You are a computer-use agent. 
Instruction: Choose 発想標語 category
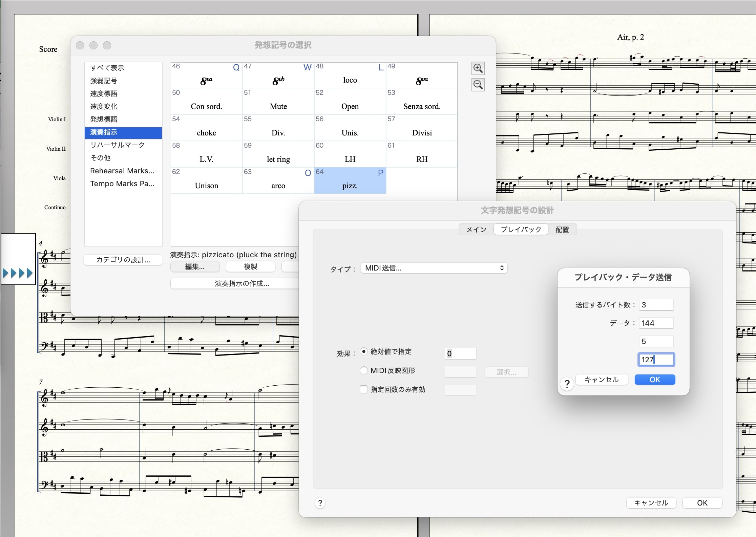point(123,119)
